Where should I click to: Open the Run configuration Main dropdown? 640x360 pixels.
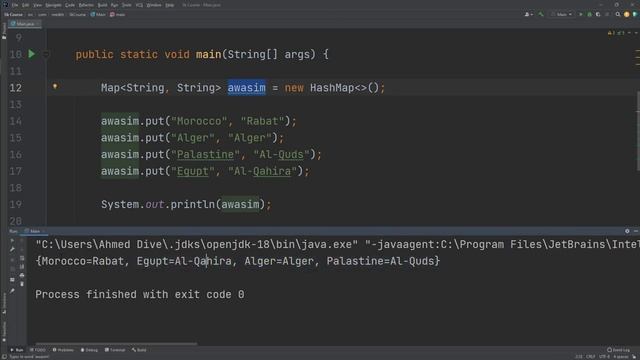(562, 14)
